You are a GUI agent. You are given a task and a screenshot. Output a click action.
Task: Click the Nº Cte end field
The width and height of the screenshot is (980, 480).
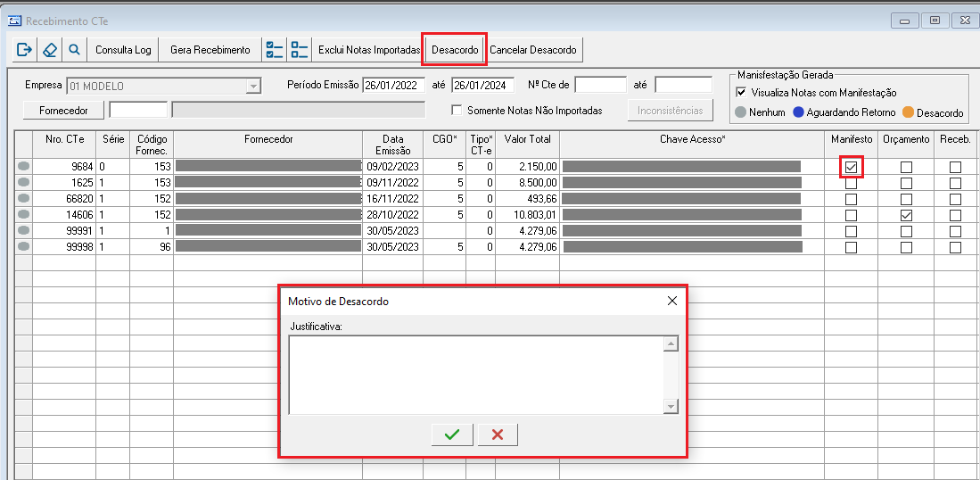pyautogui.click(x=684, y=85)
